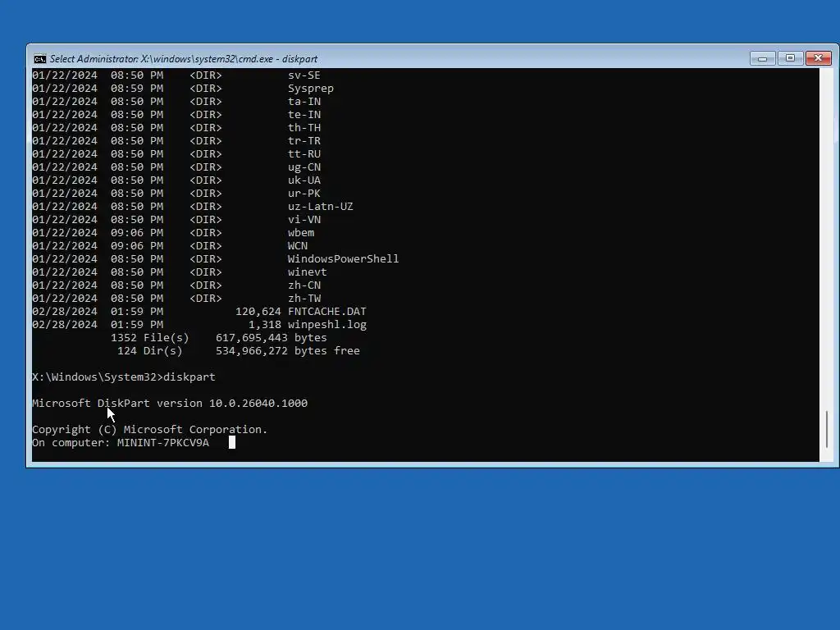
Task: Click the '1352 File(s)' summary text
Action: click(150, 337)
